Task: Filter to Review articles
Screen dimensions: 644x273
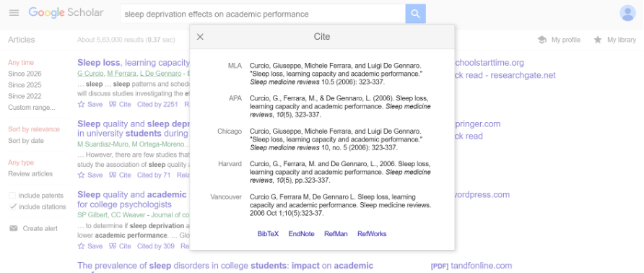Action: click(x=30, y=174)
